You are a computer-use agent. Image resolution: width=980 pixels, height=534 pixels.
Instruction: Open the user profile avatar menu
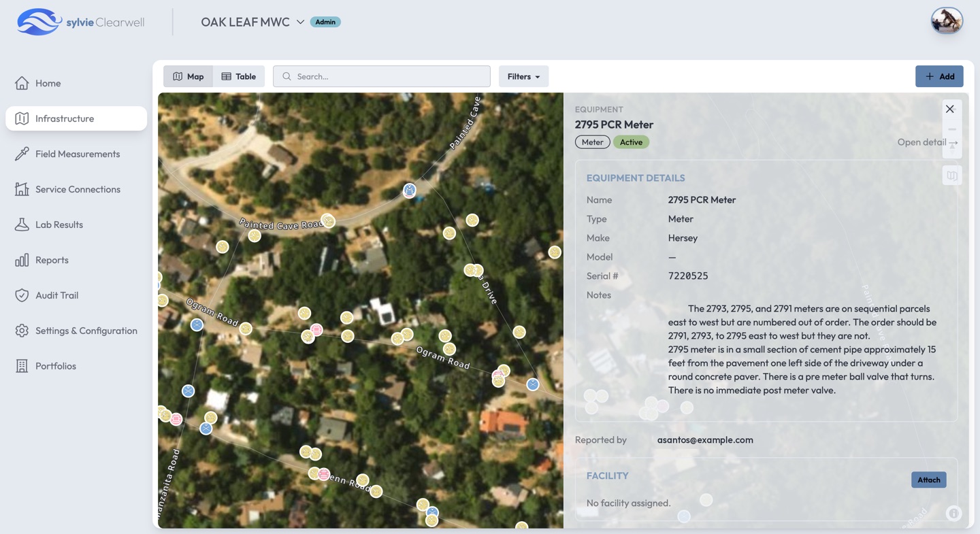(x=947, y=21)
